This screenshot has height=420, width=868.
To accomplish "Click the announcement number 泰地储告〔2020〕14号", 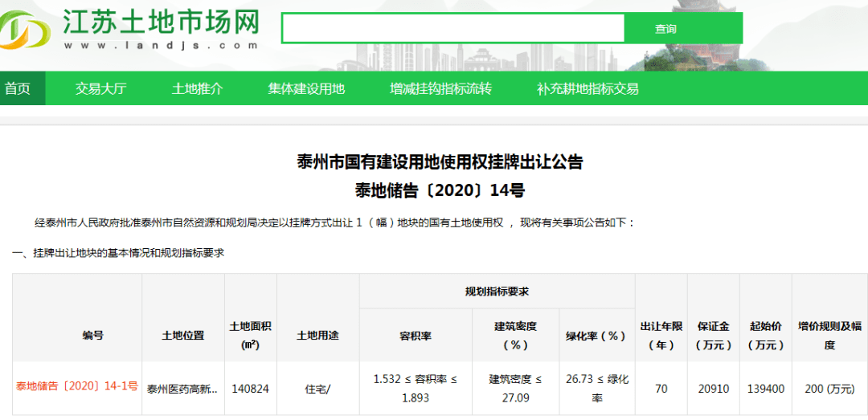I will tap(440, 191).
